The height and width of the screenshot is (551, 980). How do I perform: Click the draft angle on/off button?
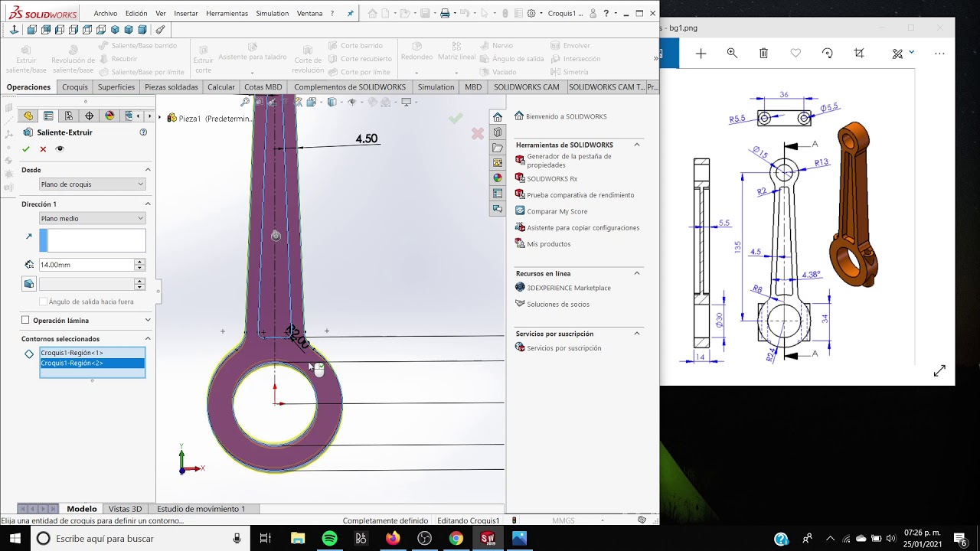[x=29, y=284]
